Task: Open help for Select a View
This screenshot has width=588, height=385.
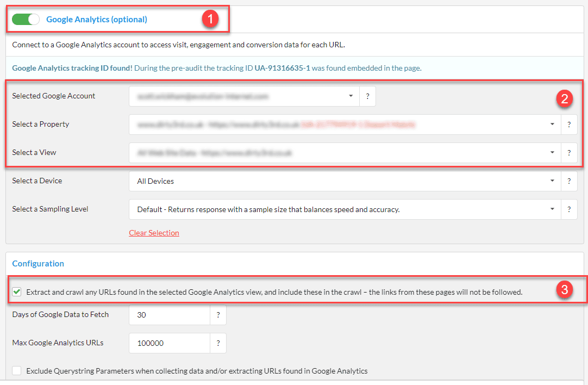Action: tap(569, 153)
